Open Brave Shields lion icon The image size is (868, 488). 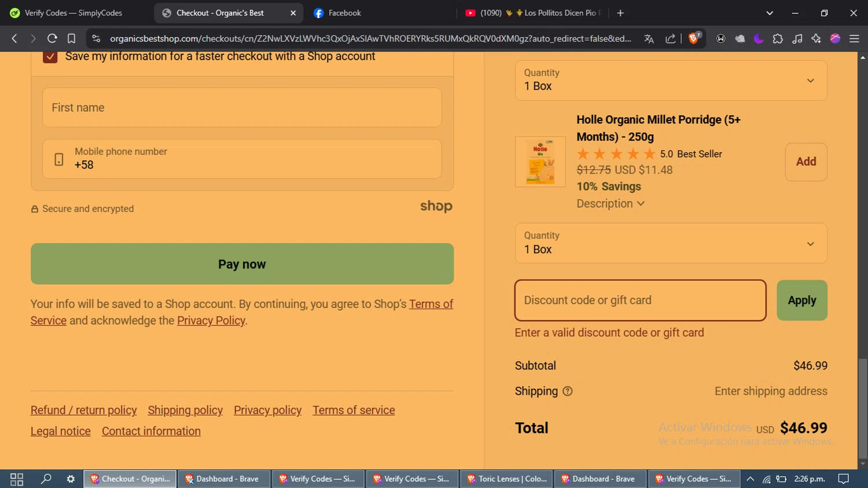(x=694, y=39)
